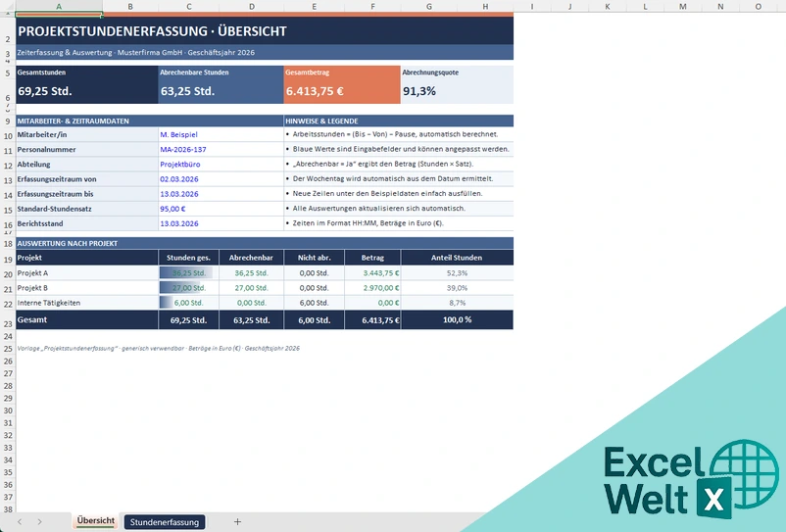Viewport: 786px width, 532px height.
Task: Select row 30 header
Action: point(8,411)
